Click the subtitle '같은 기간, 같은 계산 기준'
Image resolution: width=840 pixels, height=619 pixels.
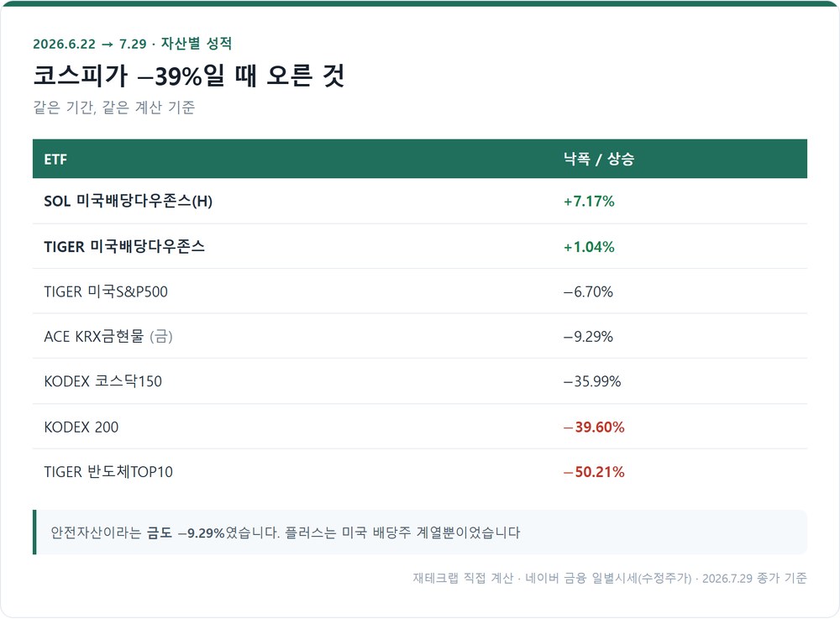pyautogui.click(x=113, y=108)
